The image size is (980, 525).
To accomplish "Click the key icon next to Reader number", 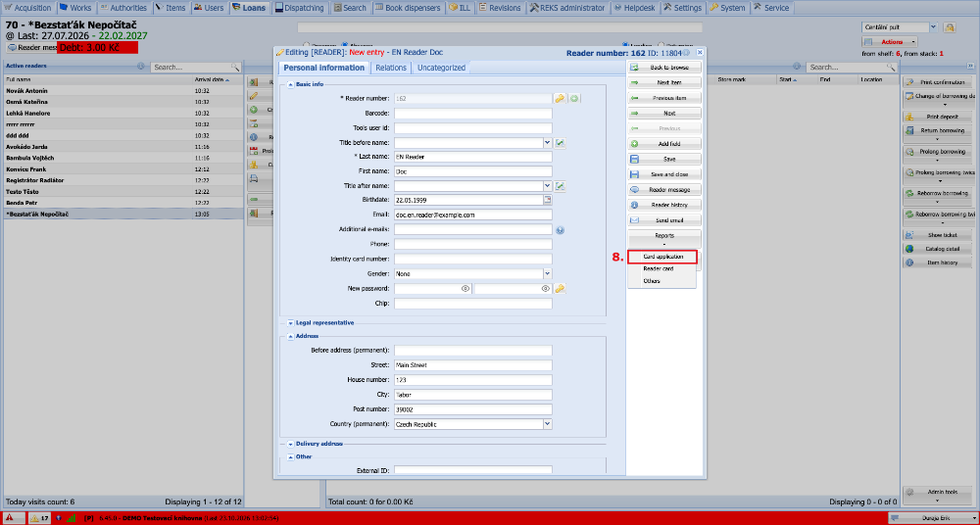I will [560, 98].
